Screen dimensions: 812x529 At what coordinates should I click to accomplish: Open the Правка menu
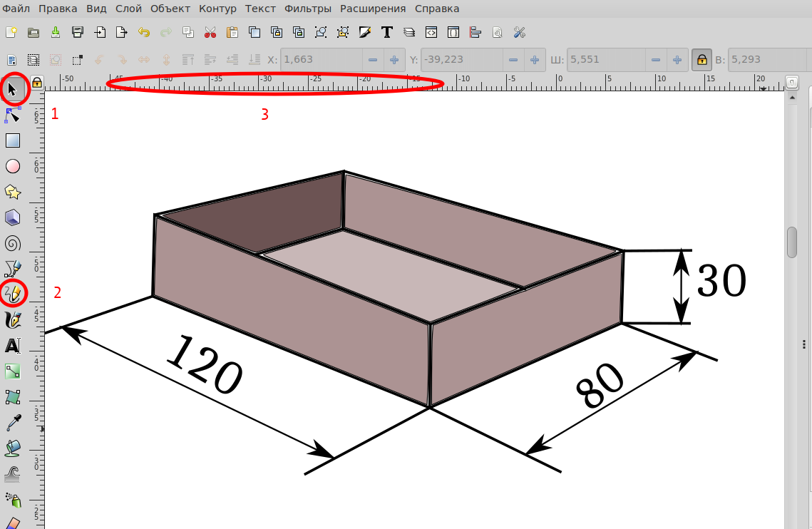[58, 9]
